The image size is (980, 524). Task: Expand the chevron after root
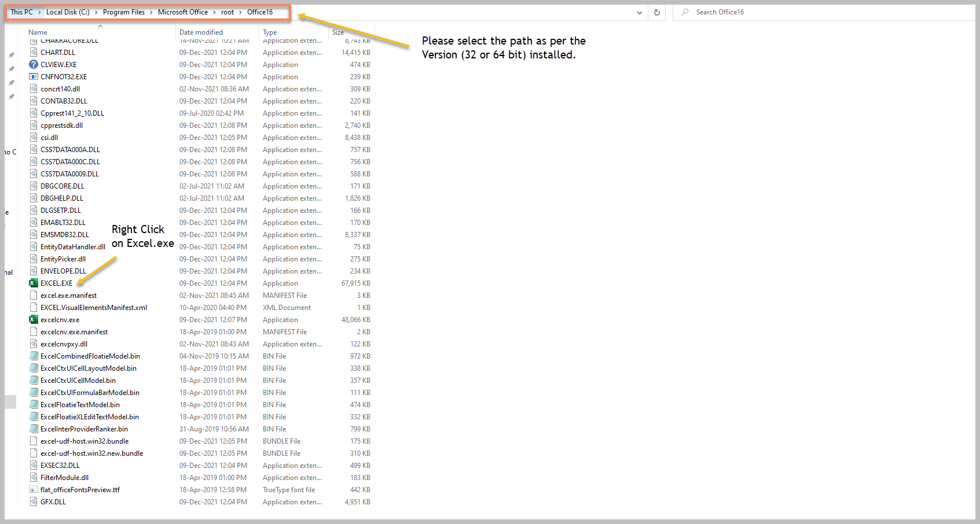tap(240, 12)
